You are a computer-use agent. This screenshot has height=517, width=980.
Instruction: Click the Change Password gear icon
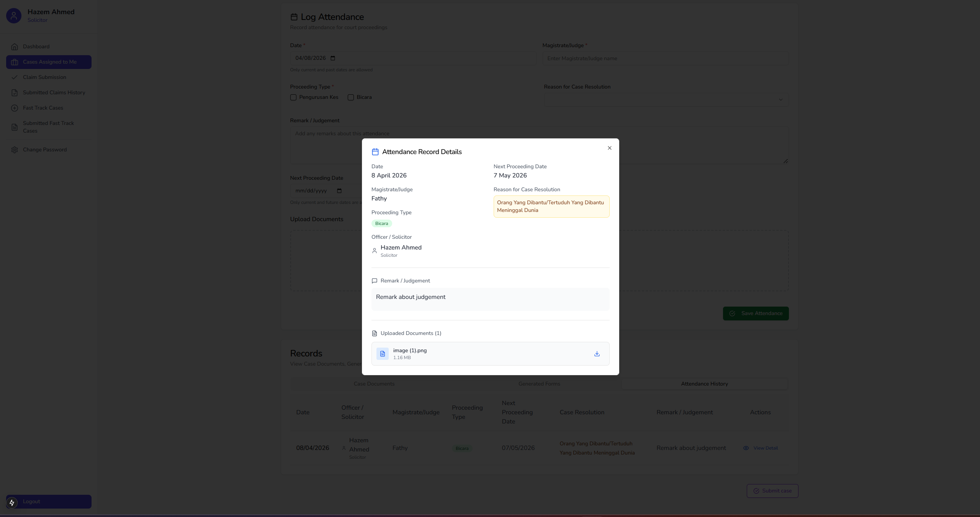point(15,150)
